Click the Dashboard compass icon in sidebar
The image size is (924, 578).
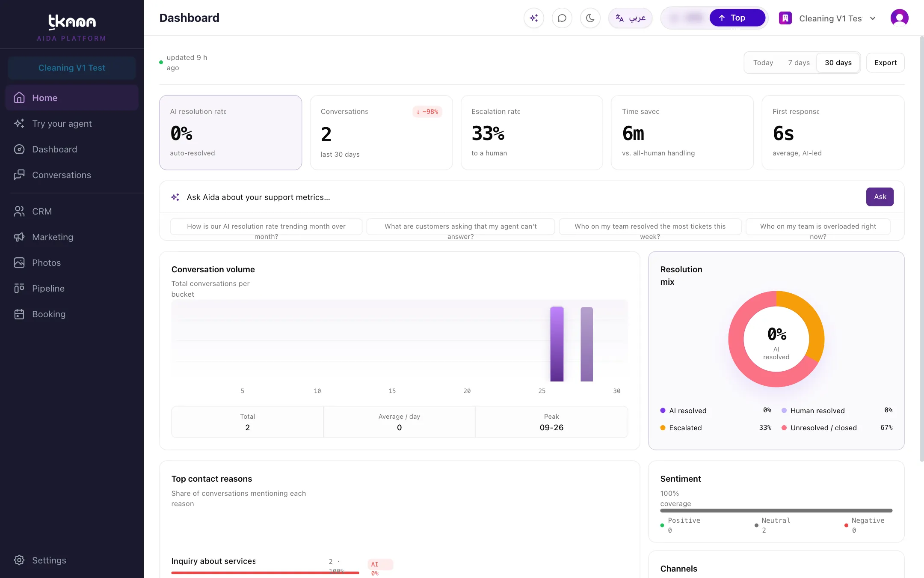pos(19,149)
